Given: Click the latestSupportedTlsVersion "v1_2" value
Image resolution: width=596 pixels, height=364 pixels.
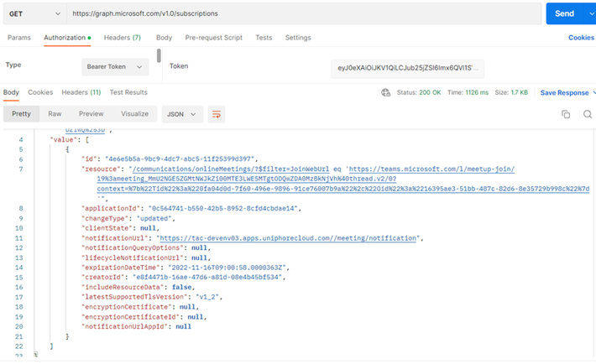Looking at the screenshot, I should (x=207, y=297).
